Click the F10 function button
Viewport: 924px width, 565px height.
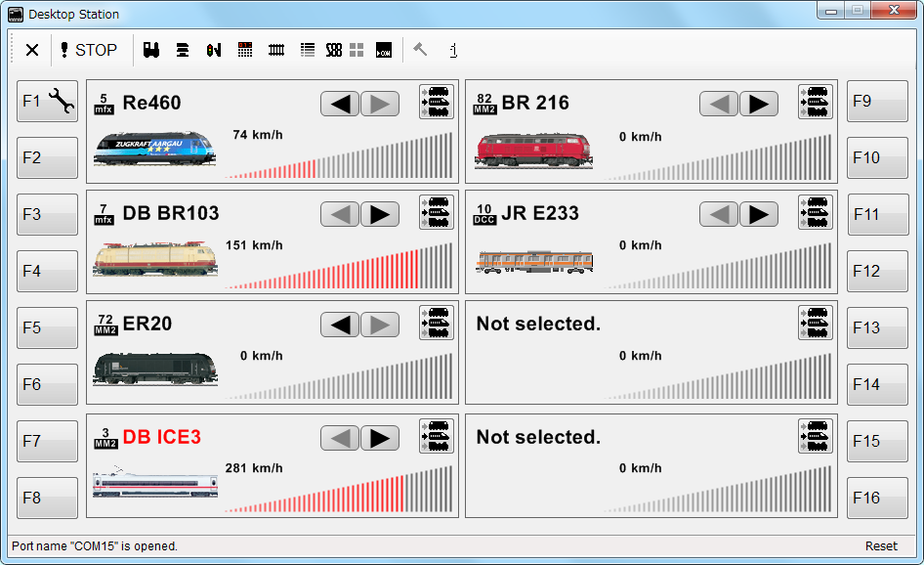tap(877, 157)
